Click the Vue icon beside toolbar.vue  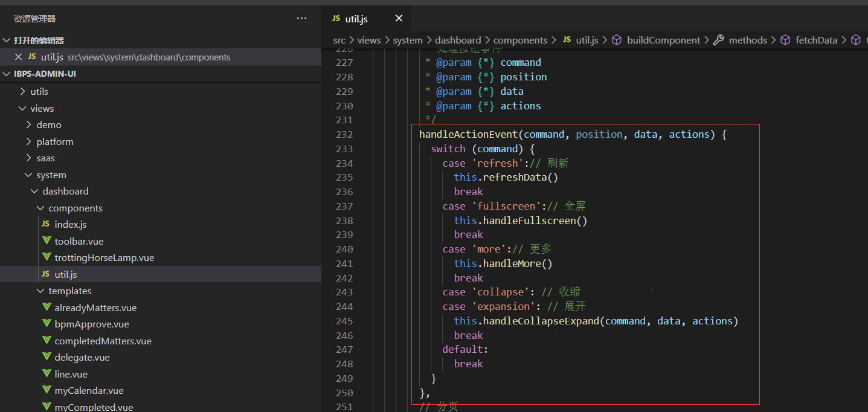(x=47, y=241)
